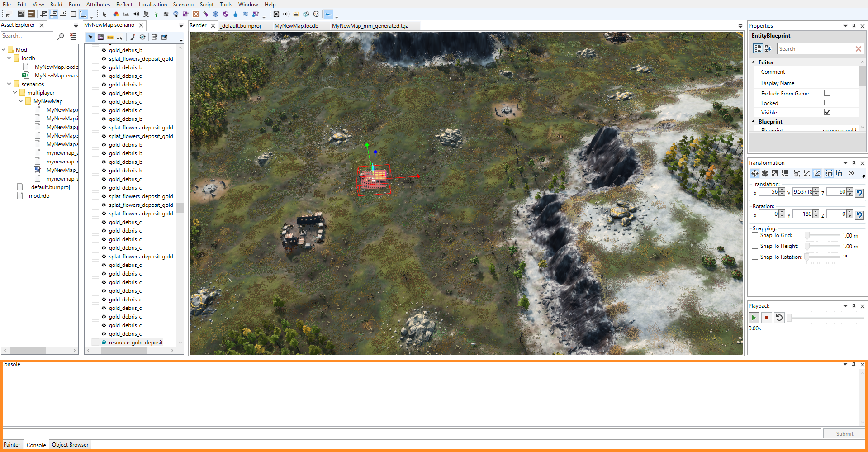Collapse the Editor property group
The image size is (868, 452).
point(754,62)
